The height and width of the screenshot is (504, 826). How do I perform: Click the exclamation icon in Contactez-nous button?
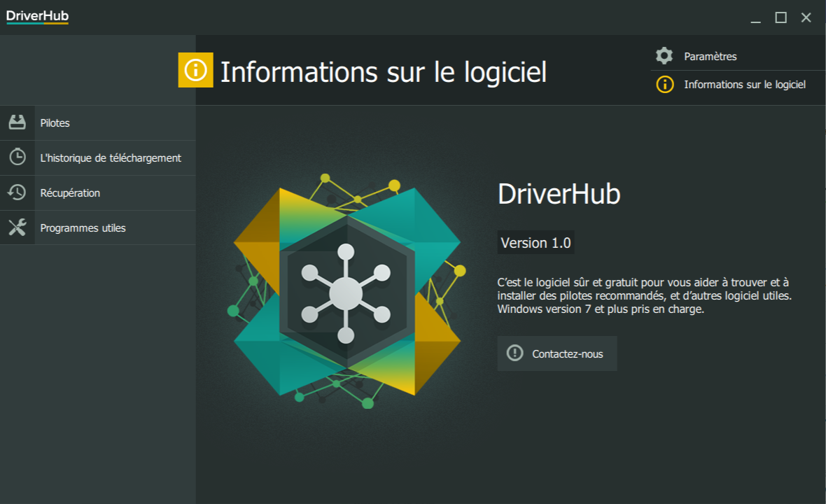click(514, 353)
